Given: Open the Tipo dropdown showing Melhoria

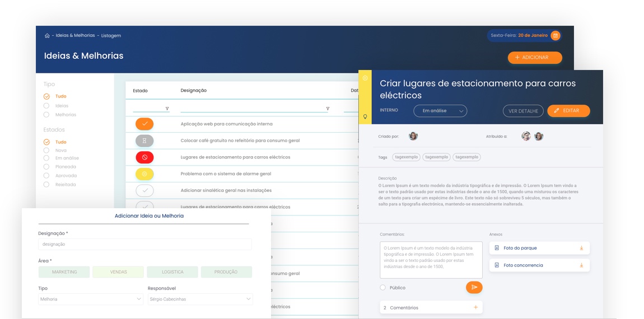Looking at the screenshot, I should click(x=90, y=299).
